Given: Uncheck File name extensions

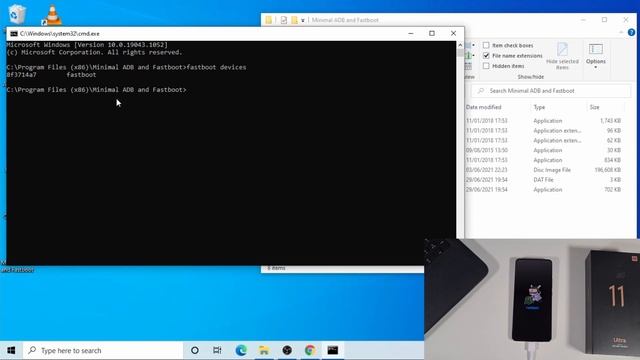Looking at the screenshot, I should [486, 56].
